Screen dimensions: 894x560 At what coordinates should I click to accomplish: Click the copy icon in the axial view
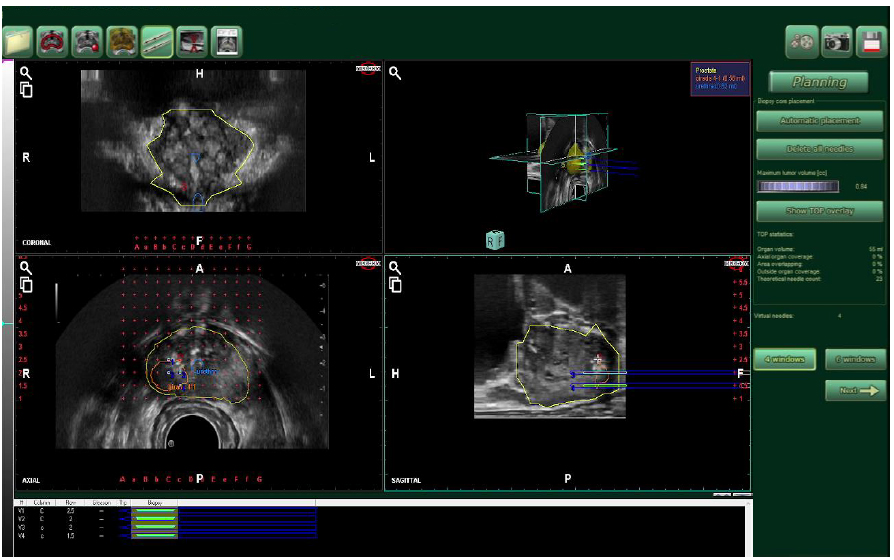[26, 285]
